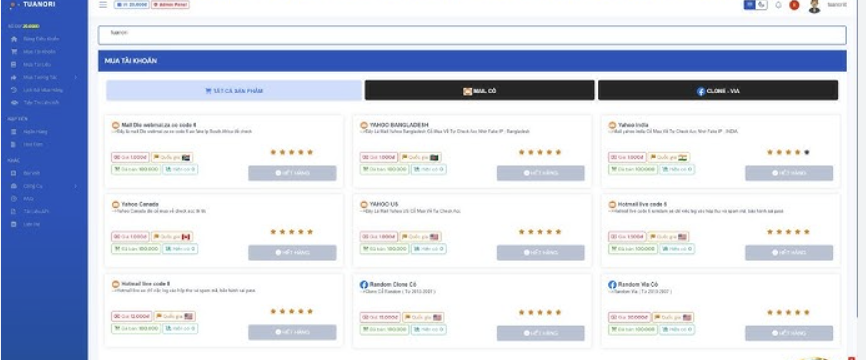Screen dimensions: 866x360
Task: Click HẾT HÀNG on YAHOO BANGLADESH card
Action: coord(541,173)
